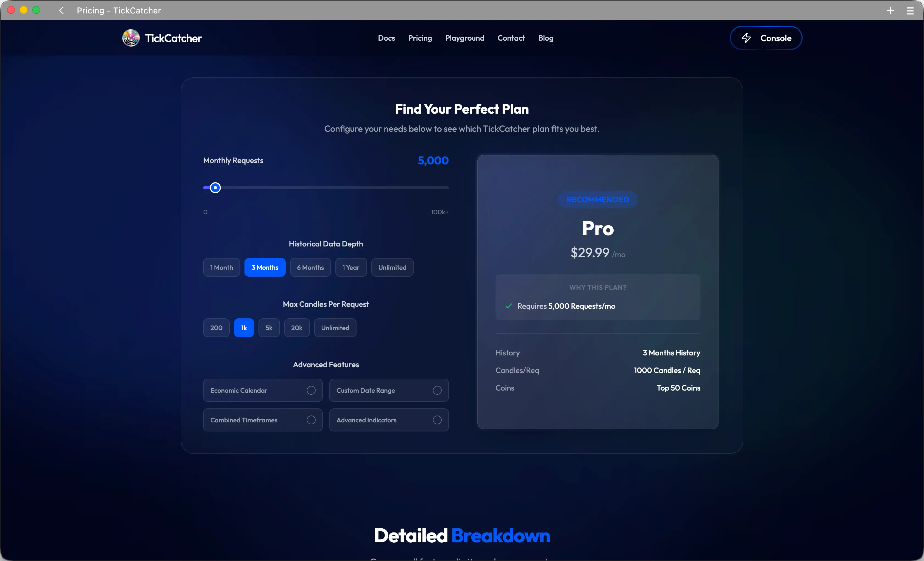This screenshot has width=924, height=561.
Task: Click the TickCatcher brand name
Action: [173, 38]
